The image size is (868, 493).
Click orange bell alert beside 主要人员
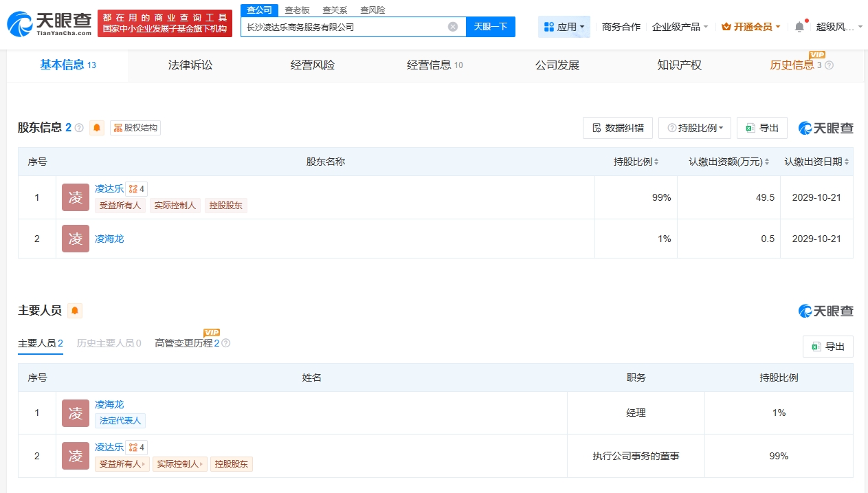[x=75, y=311]
